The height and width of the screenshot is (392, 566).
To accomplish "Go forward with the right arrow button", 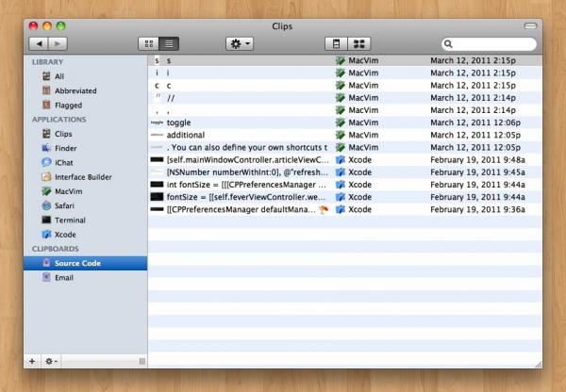I will point(58,44).
